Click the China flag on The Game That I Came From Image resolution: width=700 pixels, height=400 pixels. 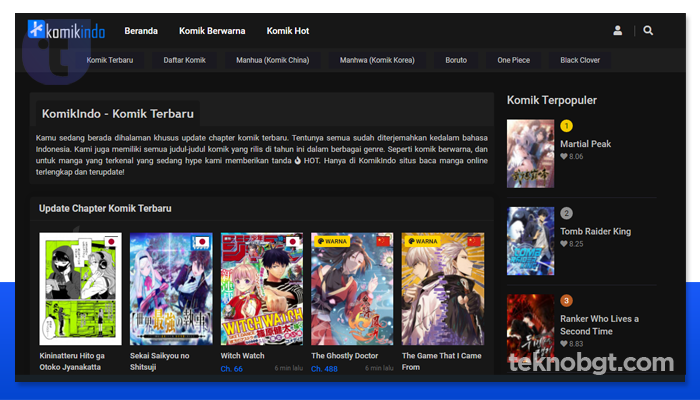[474, 242]
